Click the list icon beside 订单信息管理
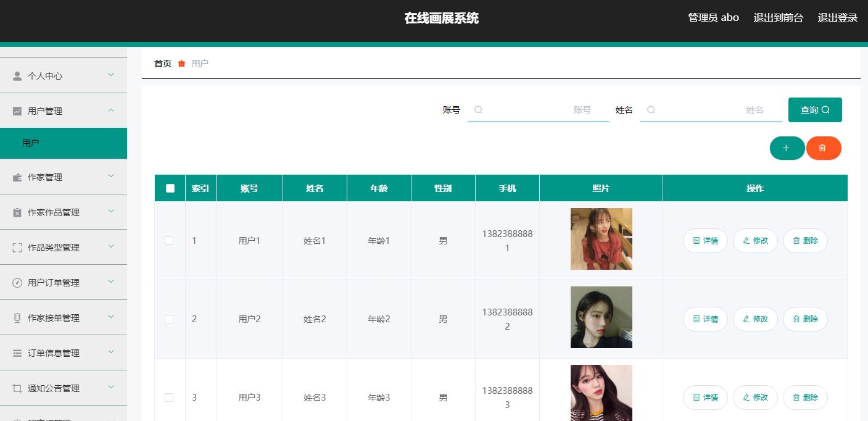Viewport: 868px width, 421px height. tap(17, 353)
